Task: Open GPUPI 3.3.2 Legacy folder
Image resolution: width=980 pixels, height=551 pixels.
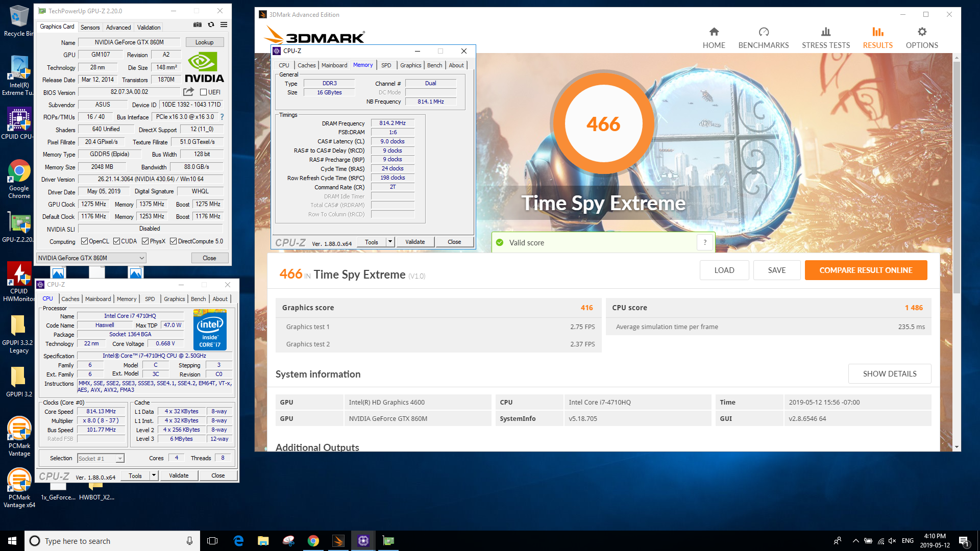Action: point(18,334)
